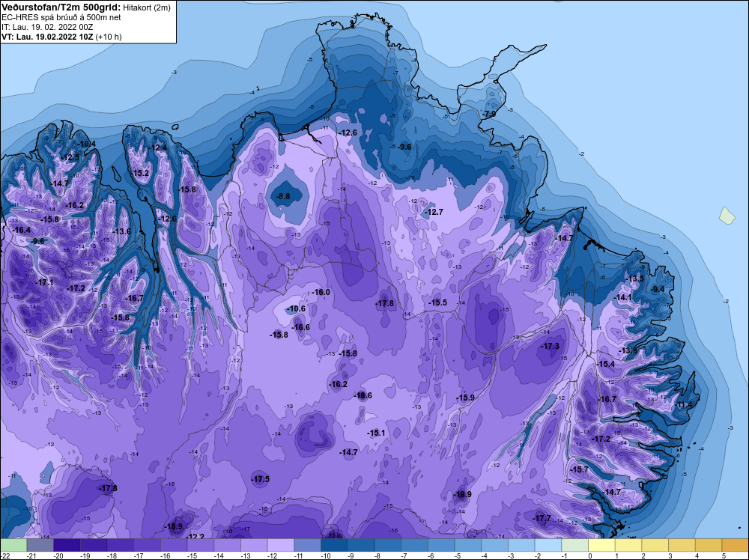Click the '(+10 h)' forecast offset text
Viewport: 749px width, 560px height.
coord(109,37)
